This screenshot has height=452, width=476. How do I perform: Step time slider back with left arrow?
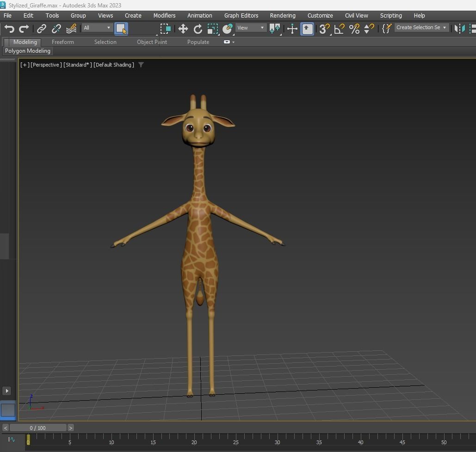(x=6, y=428)
